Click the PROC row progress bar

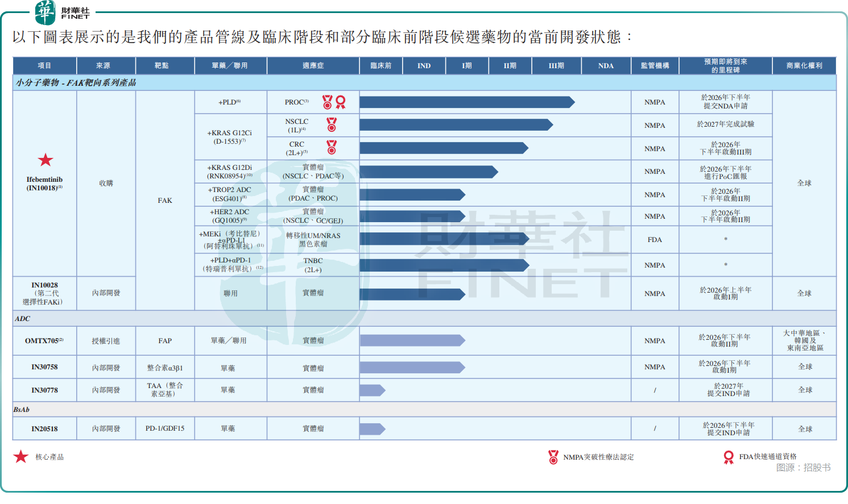point(466,102)
